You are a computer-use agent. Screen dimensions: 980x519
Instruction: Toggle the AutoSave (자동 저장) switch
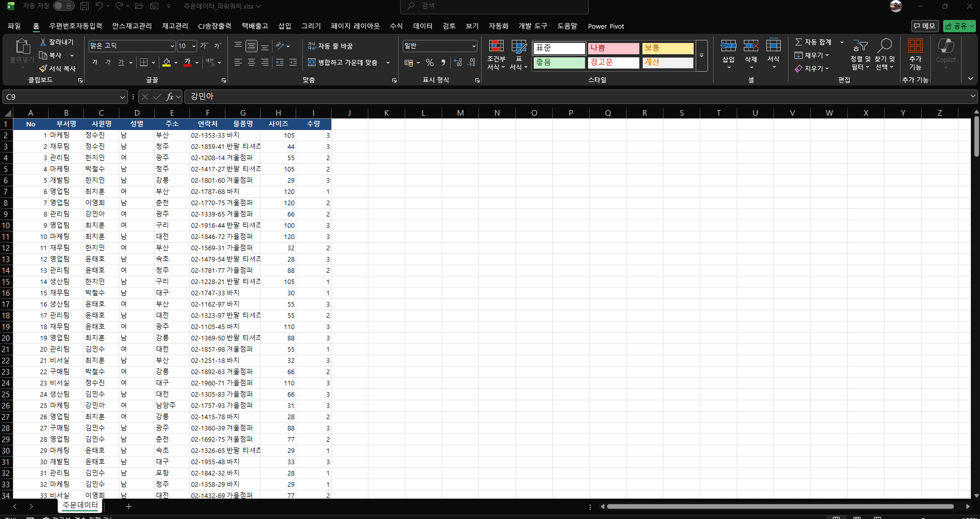click(x=63, y=6)
